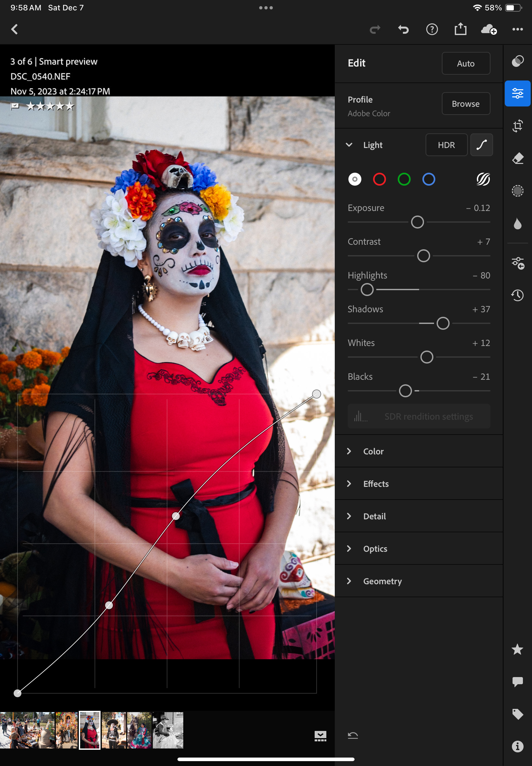Open the Crop and rotate tool
The width and height of the screenshot is (532, 766).
(x=517, y=126)
